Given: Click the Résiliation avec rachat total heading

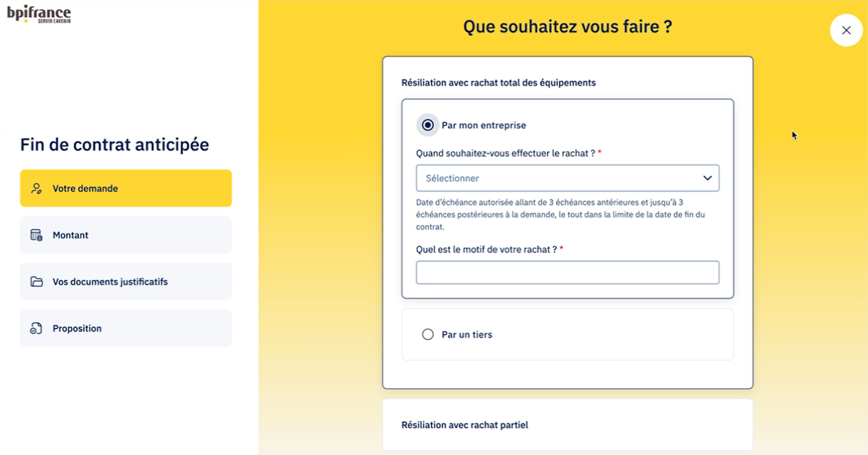Looking at the screenshot, I should 498,83.
